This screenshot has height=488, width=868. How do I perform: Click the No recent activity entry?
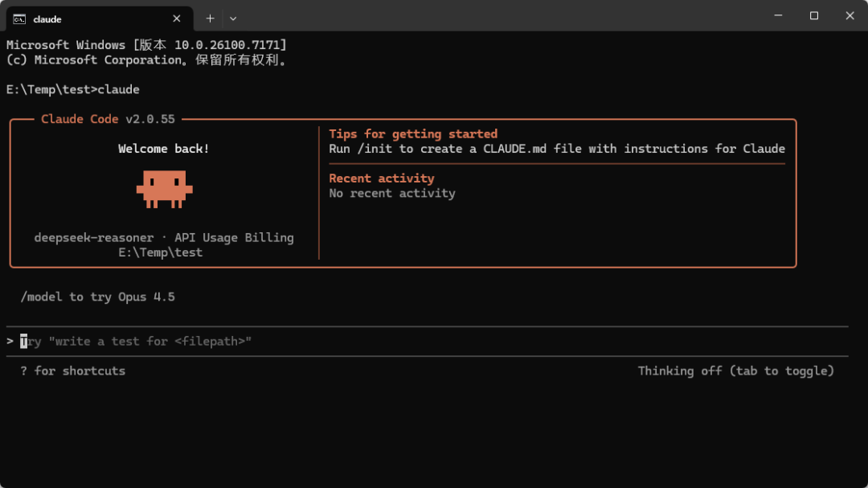click(x=391, y=193)
